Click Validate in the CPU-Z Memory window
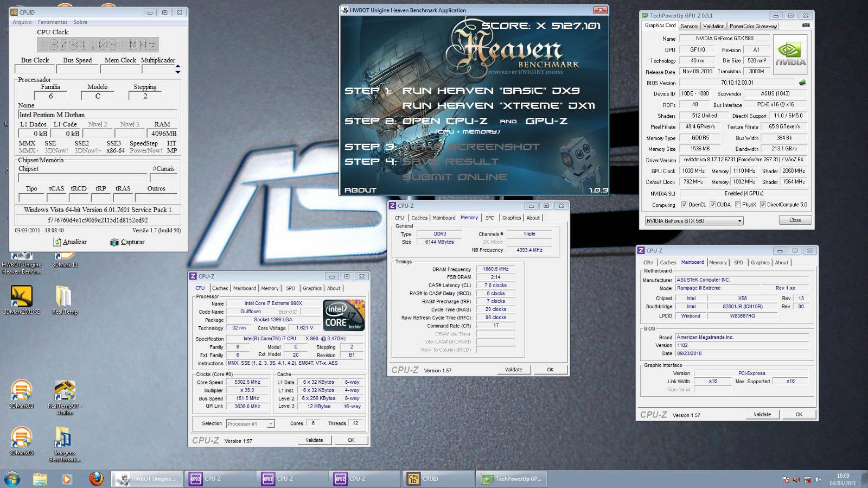 [x=514, y=370]
